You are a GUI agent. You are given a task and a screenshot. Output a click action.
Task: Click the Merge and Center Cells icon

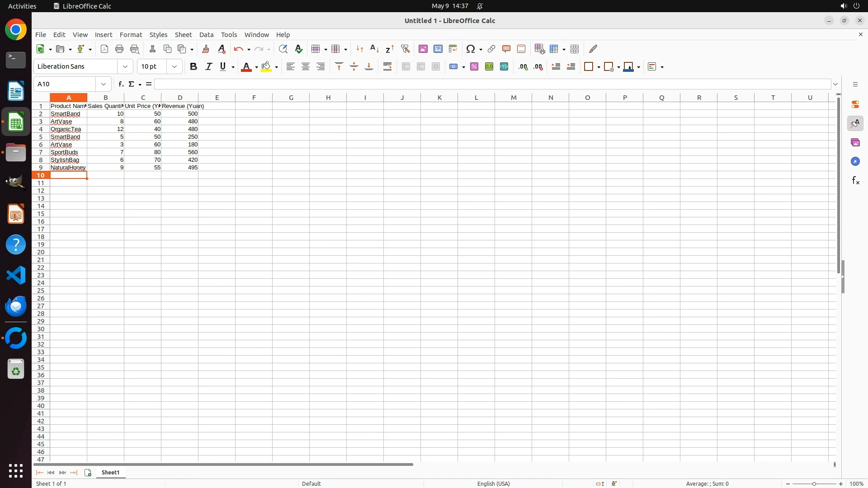[x=406, y=67]
